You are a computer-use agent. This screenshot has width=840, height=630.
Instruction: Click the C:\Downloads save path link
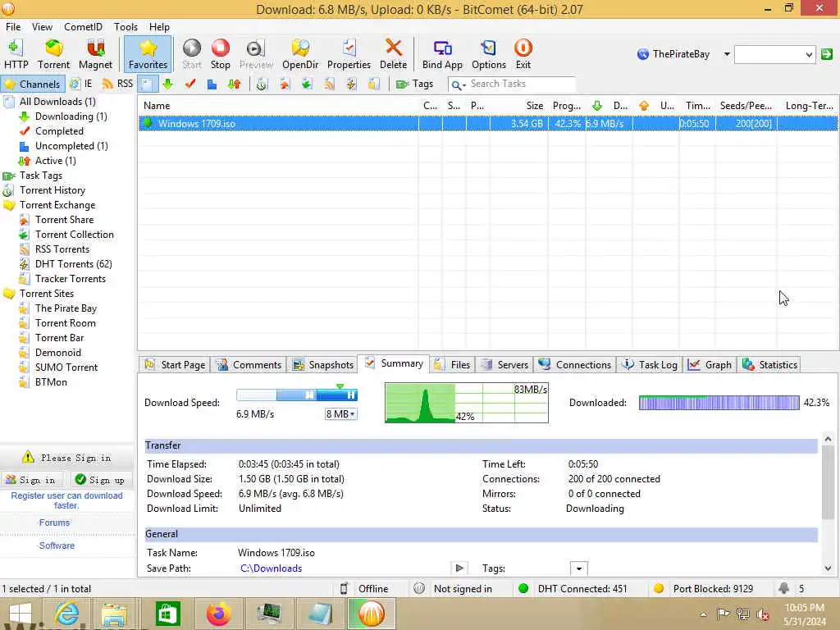tap(271, 568)
